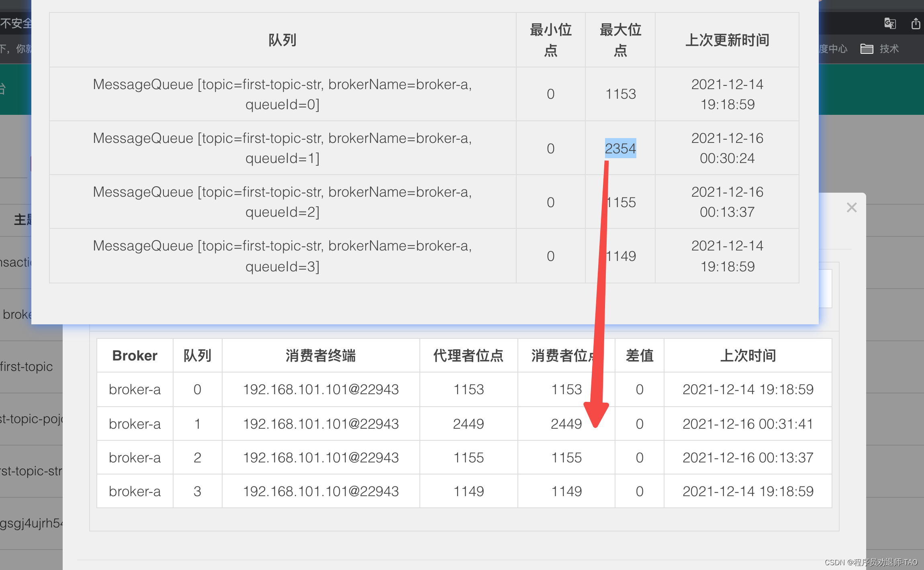
Task: Select the MessageQueue queueId=3 row text
Action: [x=282, y=256]
